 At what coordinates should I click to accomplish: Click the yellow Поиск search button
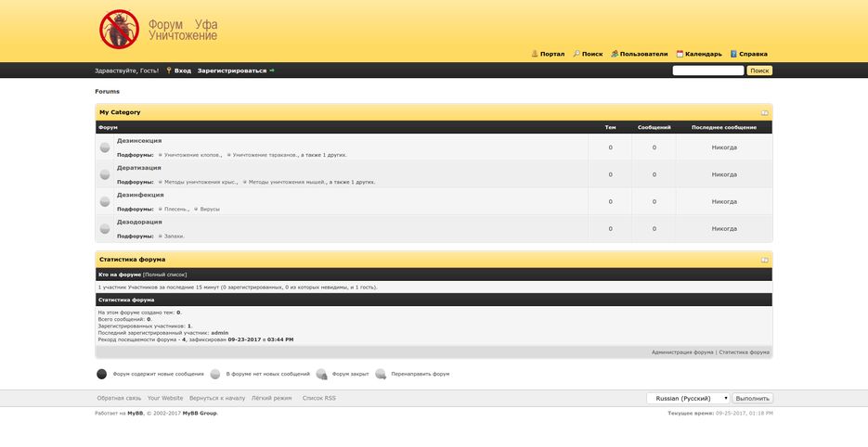point(759,70)
